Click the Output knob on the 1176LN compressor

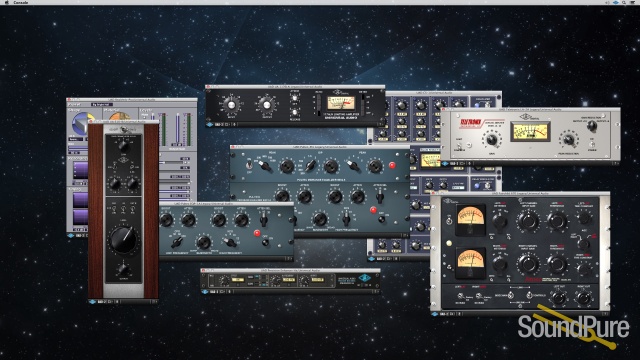pos(267,105)
